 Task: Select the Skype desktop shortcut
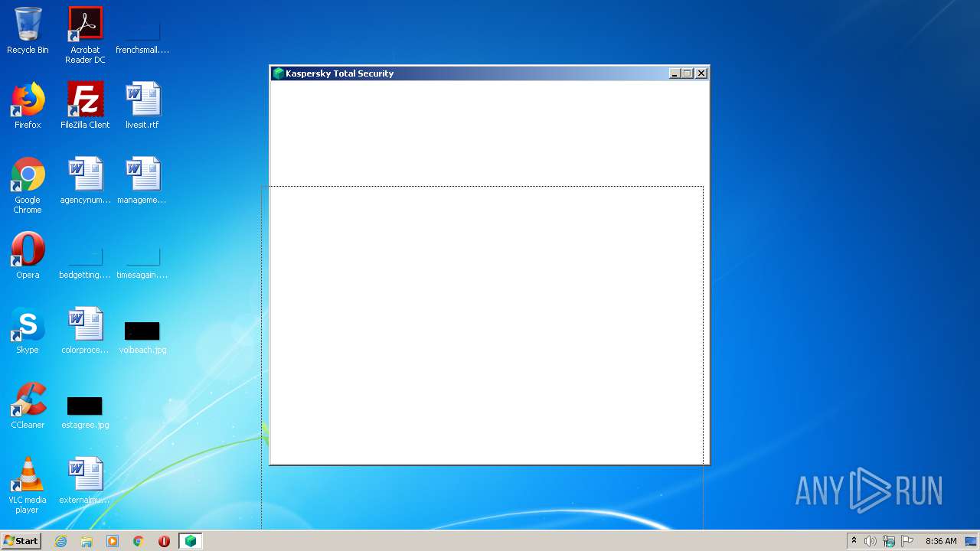28,331
